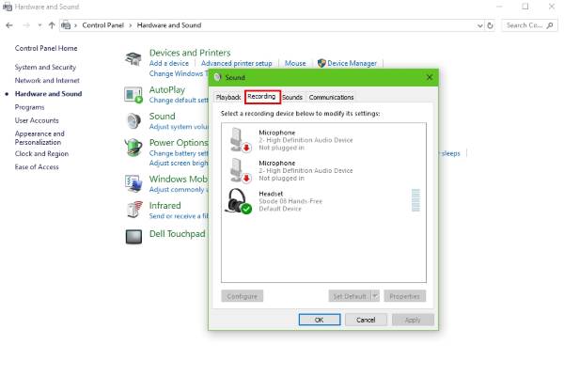The width and height of the screenshot is (564, 392).
Task: Click the Dell Touchpad icon
Action: point(133,237)
